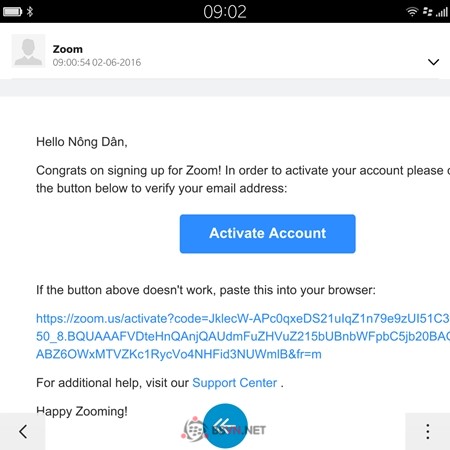Tap the sender avatar placeholder
Screen dimensions: 450x450
tap(28, 51)
